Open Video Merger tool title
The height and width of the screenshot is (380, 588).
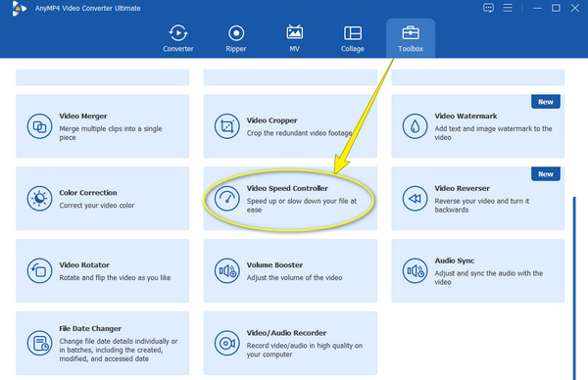click(x=83, y=117)
